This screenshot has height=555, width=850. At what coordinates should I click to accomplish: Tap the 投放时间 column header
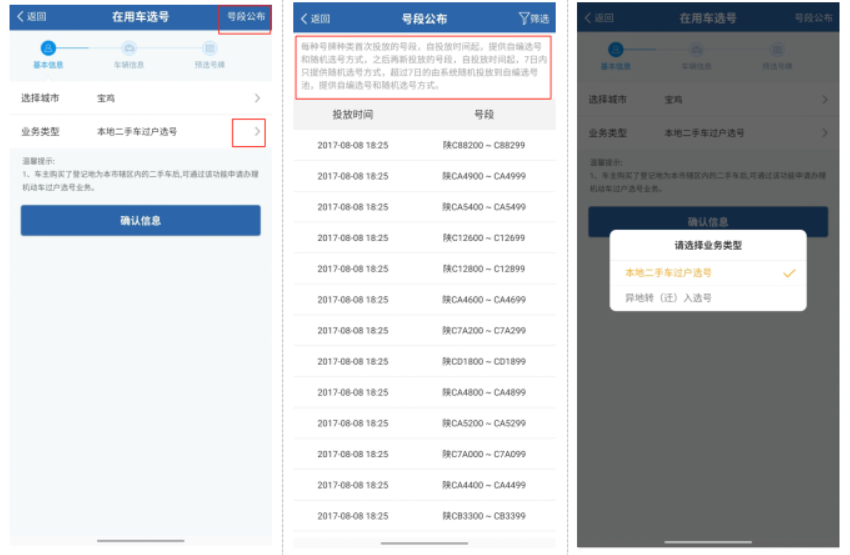(352, 115)
